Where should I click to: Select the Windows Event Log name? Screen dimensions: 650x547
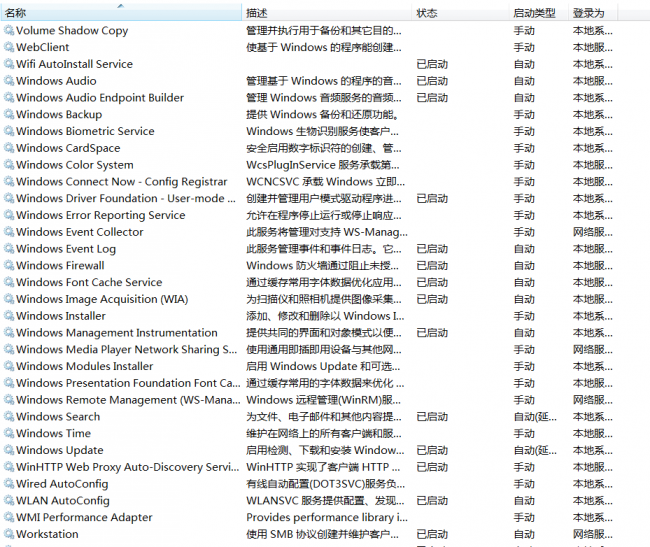pyautogui.click(x=66, y=249)
